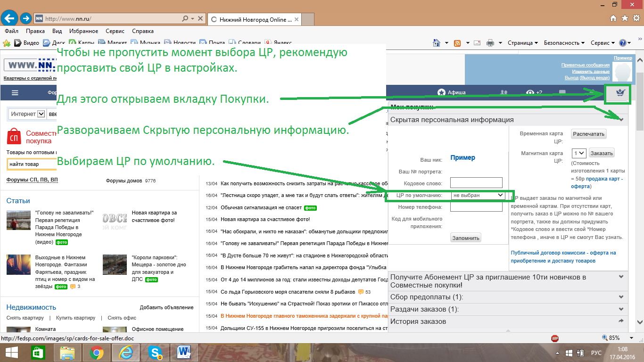The image size is (644, 362).
Task: Open the Сервис dropdown in command bar
Action: pyautogui.click(x=603, y=43)
